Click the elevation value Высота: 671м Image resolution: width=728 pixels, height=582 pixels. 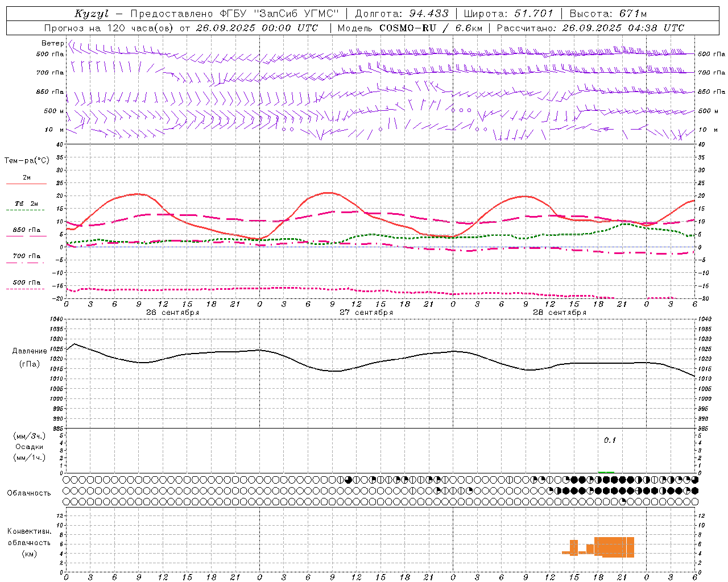click(x=608, y=14)
